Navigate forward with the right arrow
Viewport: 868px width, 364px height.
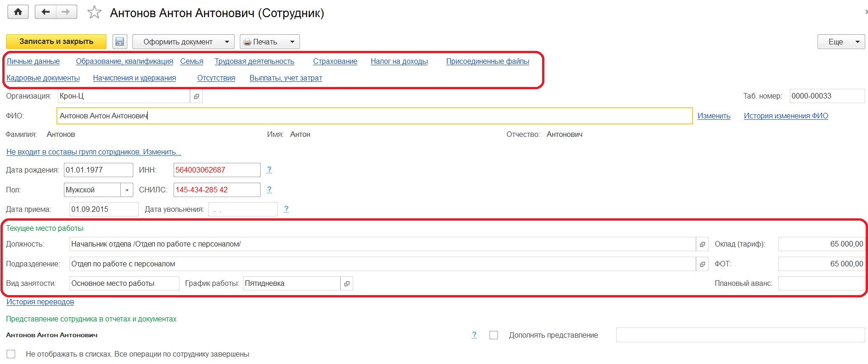point(66,12)
